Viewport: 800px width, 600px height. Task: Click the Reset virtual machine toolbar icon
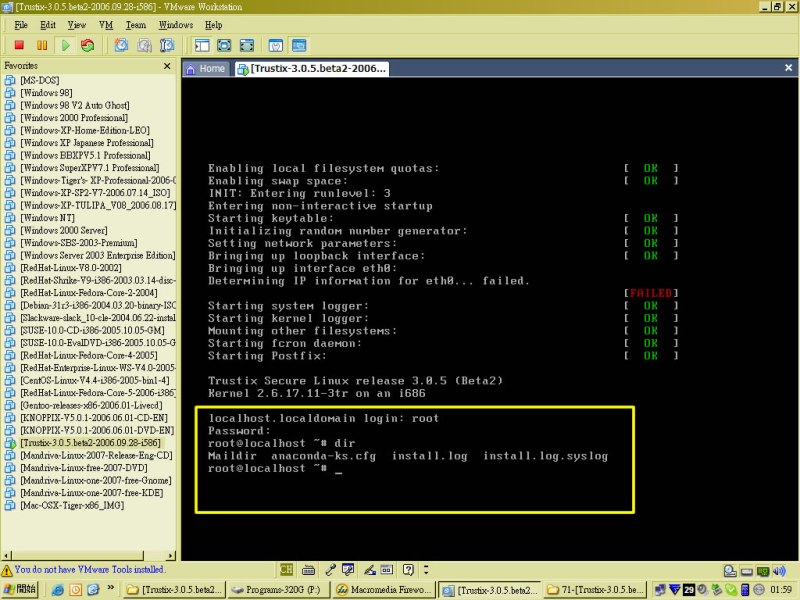(88, 45)
